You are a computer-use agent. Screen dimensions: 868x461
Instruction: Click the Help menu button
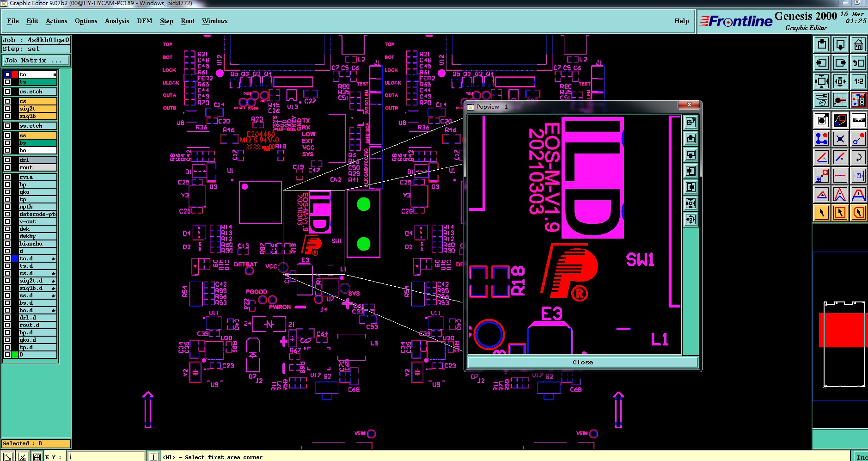[681, 21]
